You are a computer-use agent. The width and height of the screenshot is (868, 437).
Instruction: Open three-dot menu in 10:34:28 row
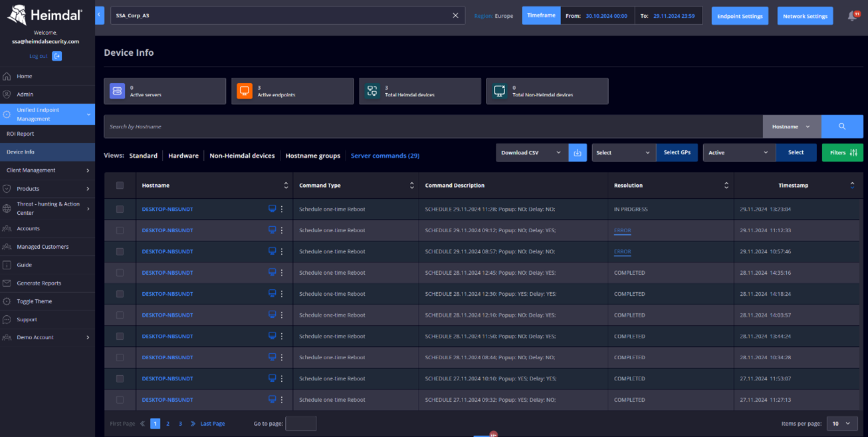(282, 357)
